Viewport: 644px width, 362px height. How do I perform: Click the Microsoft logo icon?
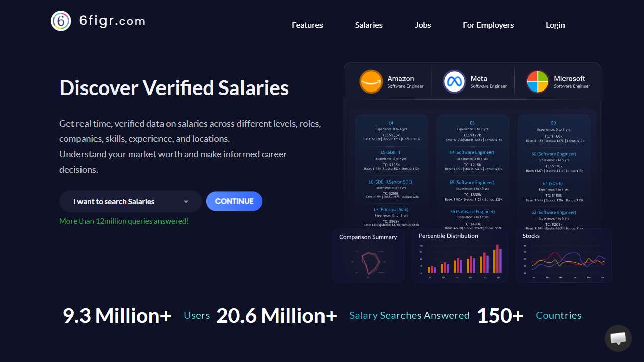tap(538, 81)
